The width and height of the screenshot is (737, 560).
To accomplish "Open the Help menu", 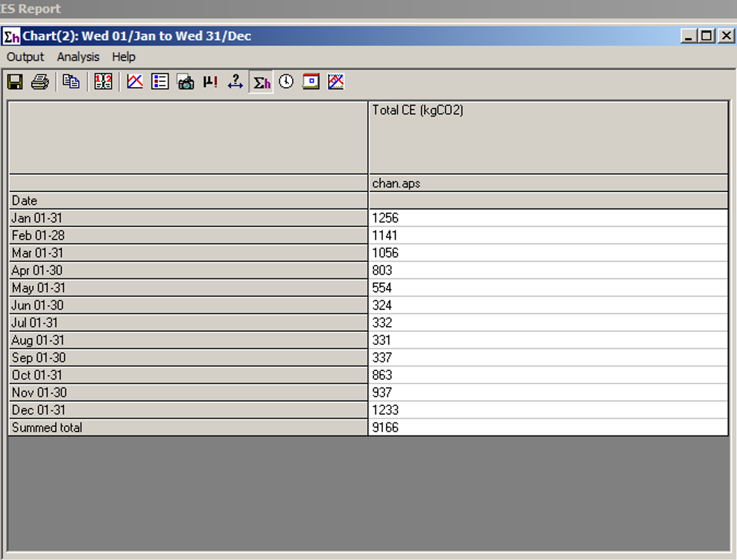I will click(x=124, y=57).
